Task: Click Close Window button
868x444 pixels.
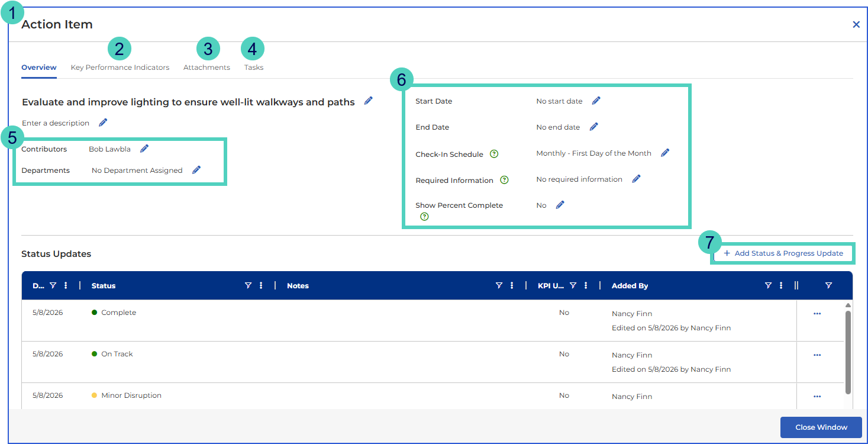Action: click(821, 427)
